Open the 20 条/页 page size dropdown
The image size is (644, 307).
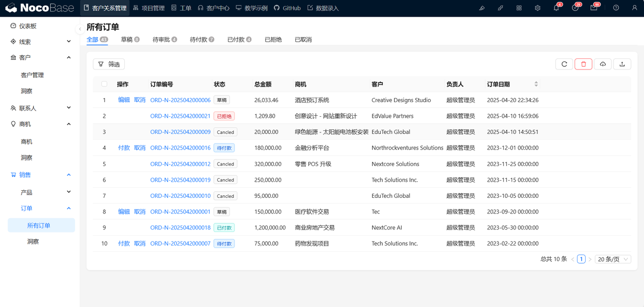[612, 259]
